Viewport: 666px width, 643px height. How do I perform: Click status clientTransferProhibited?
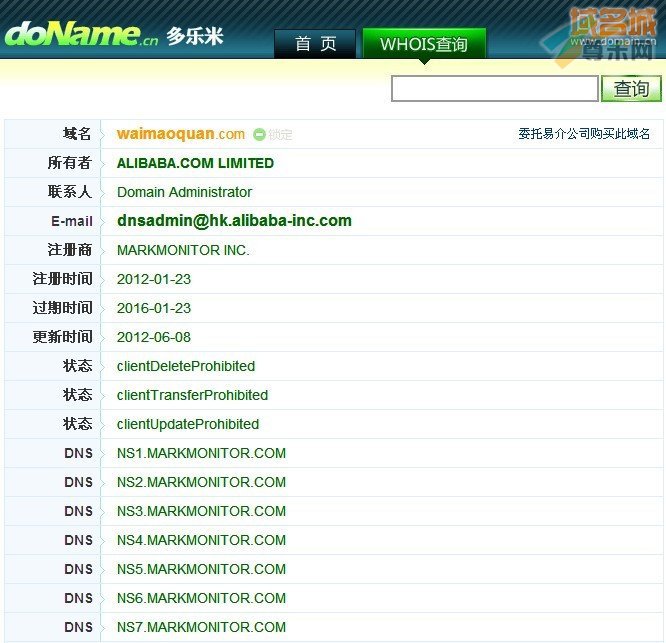(192, 395)
